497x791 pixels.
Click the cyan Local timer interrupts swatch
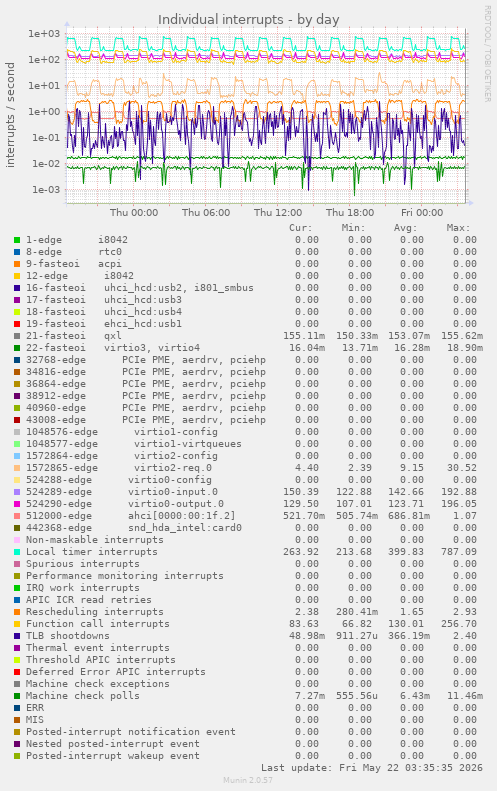click(17, 552)
